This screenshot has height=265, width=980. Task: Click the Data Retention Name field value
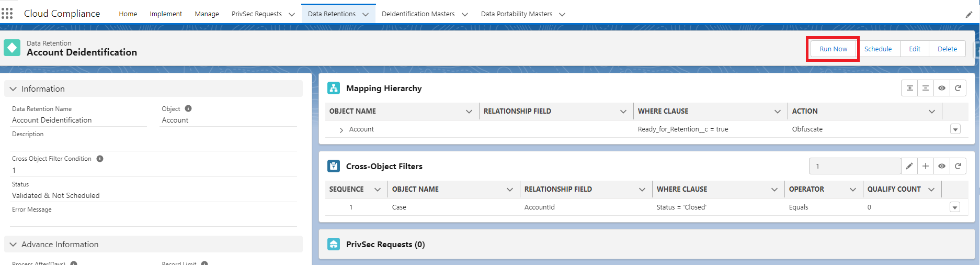[52, 120]
